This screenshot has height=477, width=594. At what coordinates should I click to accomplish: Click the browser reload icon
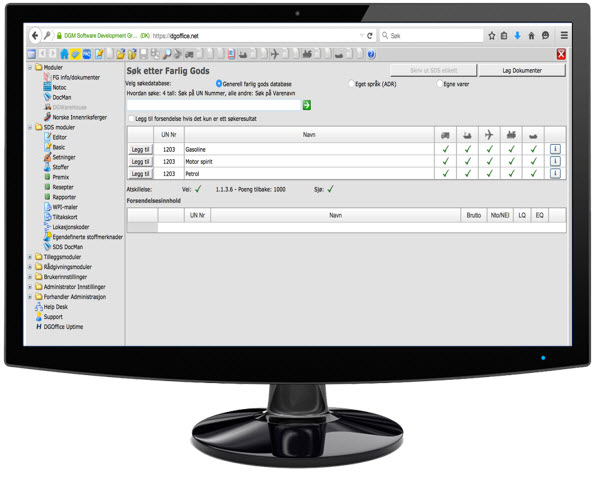tap(370, 36)
